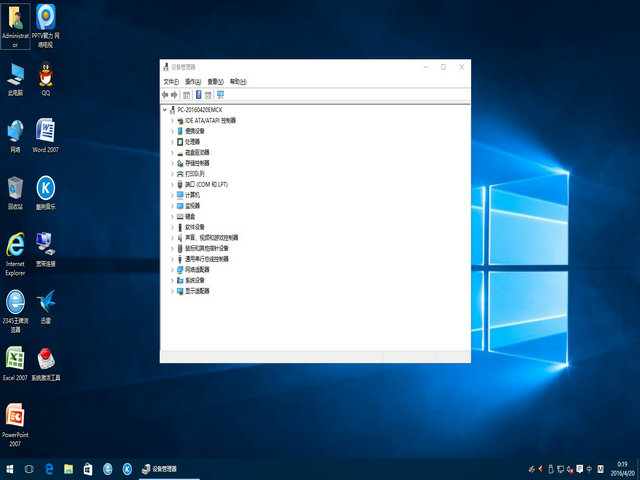Select the 软件设备 tree row
The height and width of the screenshot is (480, 640).
191,227
